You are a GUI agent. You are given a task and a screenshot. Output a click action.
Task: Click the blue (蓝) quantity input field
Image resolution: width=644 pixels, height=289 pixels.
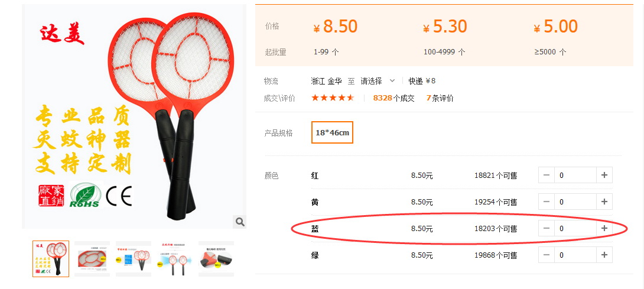tap(575, 229)
